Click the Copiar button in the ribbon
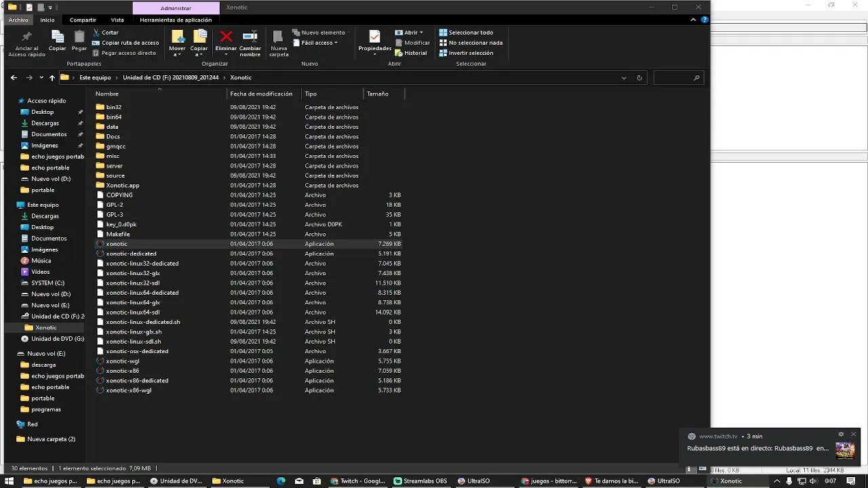Screen dimensions: 868x488 pos(58,42)
